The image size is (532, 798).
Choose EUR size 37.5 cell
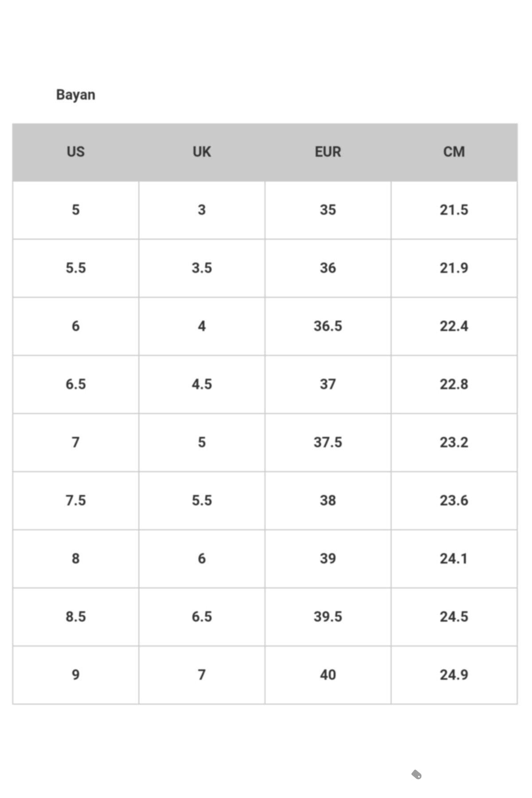(x=328, y=442)
